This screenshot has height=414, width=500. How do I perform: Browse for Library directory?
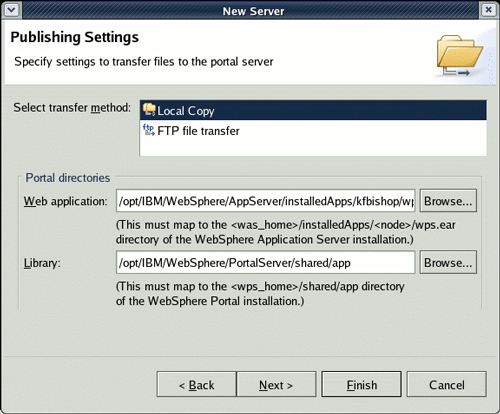[x=448, y=262]
